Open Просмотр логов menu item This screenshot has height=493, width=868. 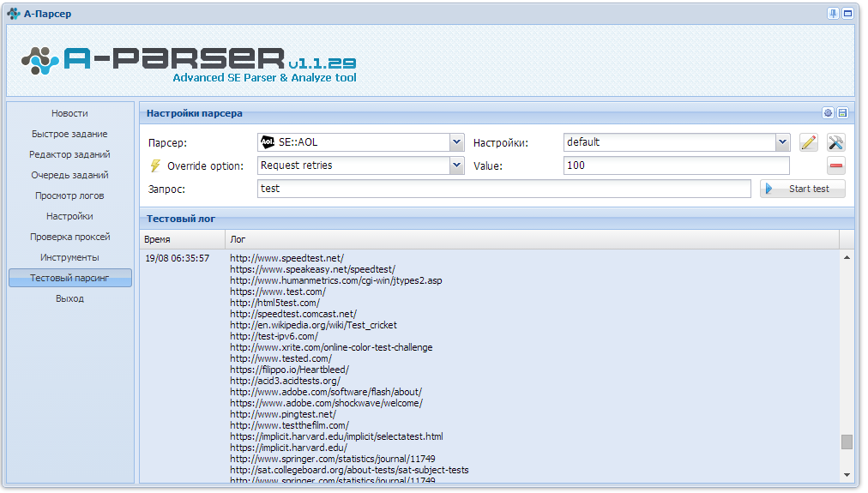69,195
